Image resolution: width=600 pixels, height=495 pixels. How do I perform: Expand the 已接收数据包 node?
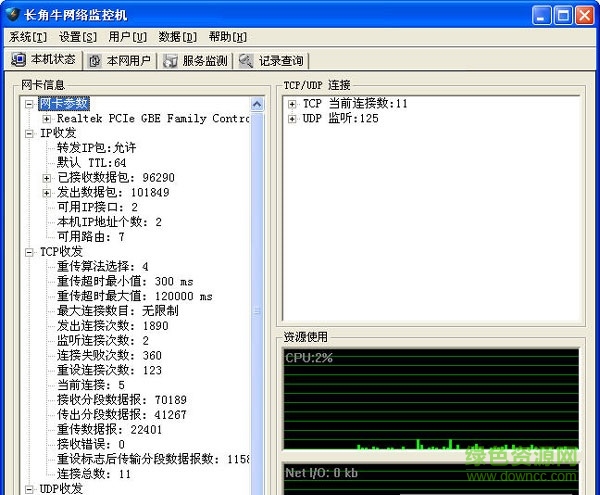tap(47, 178)
